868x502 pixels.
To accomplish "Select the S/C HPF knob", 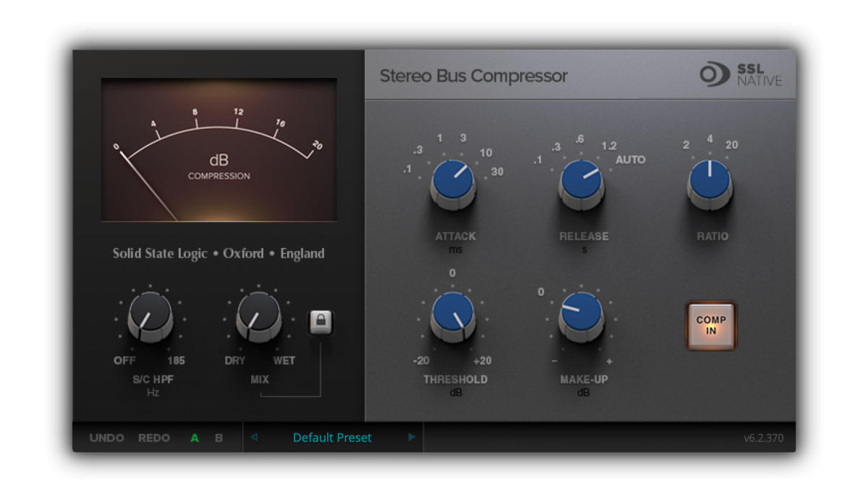I will click(x=150, y=318).
